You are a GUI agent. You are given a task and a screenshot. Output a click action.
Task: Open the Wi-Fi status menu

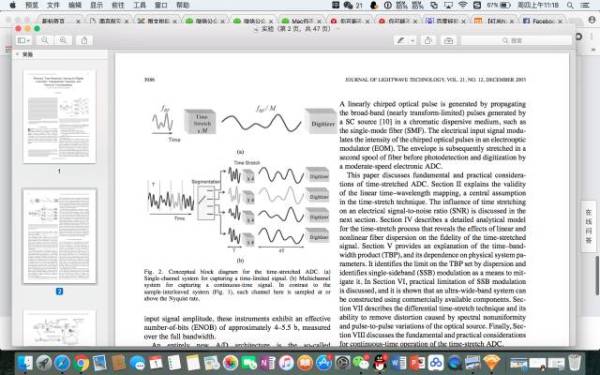[x=463, y=5]
